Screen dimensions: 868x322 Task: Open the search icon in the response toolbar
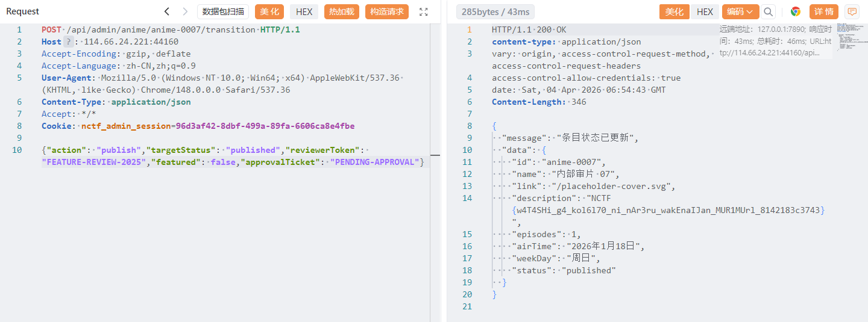pyautogui.click(x=768, y=11)
